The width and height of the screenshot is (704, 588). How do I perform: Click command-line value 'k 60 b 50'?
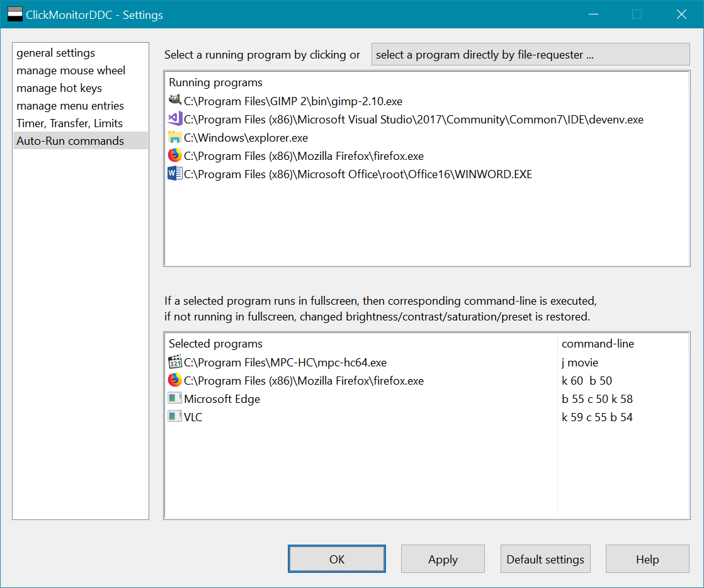click(x=587, y=381)
